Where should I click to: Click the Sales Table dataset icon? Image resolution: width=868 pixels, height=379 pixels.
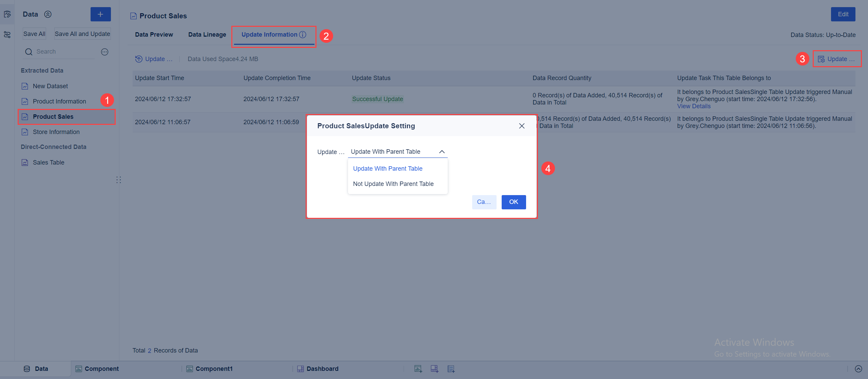25,163
